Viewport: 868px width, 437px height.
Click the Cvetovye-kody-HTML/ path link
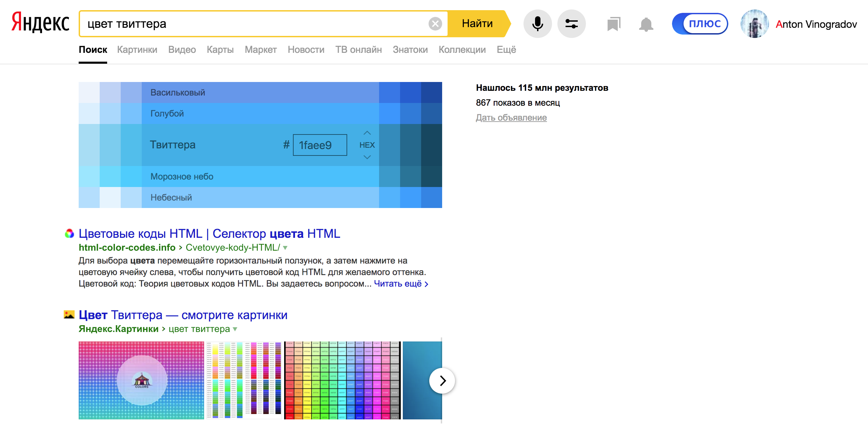[x=233, y=248]
